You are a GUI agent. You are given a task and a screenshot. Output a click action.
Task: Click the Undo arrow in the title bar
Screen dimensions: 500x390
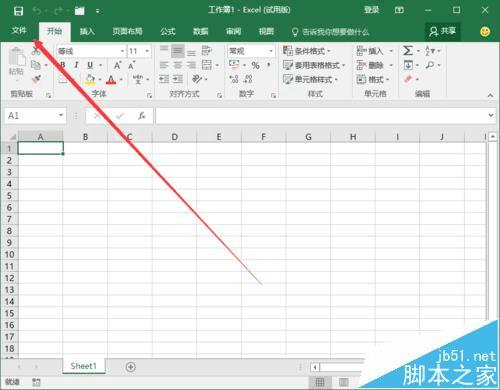[37, 11]
